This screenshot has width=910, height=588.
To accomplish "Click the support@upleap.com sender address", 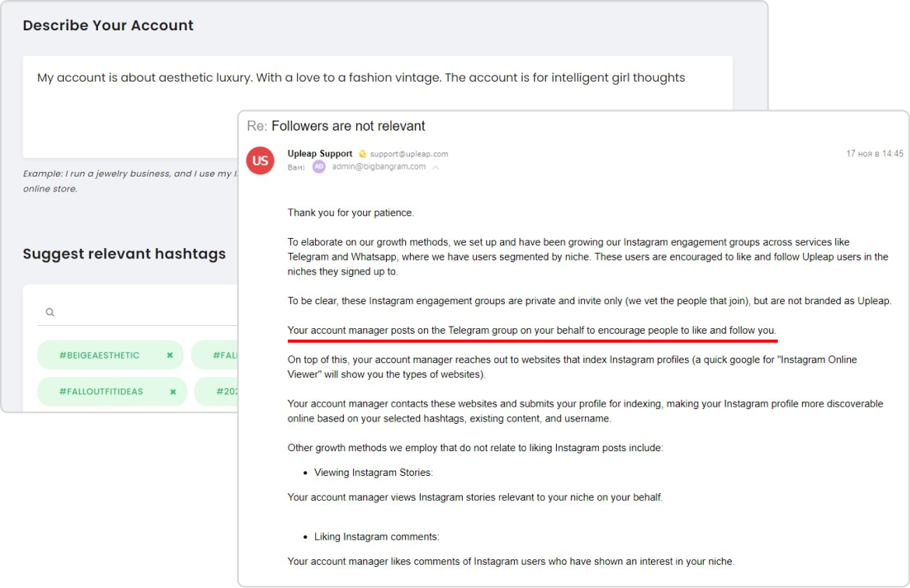I will coord(409,154).
